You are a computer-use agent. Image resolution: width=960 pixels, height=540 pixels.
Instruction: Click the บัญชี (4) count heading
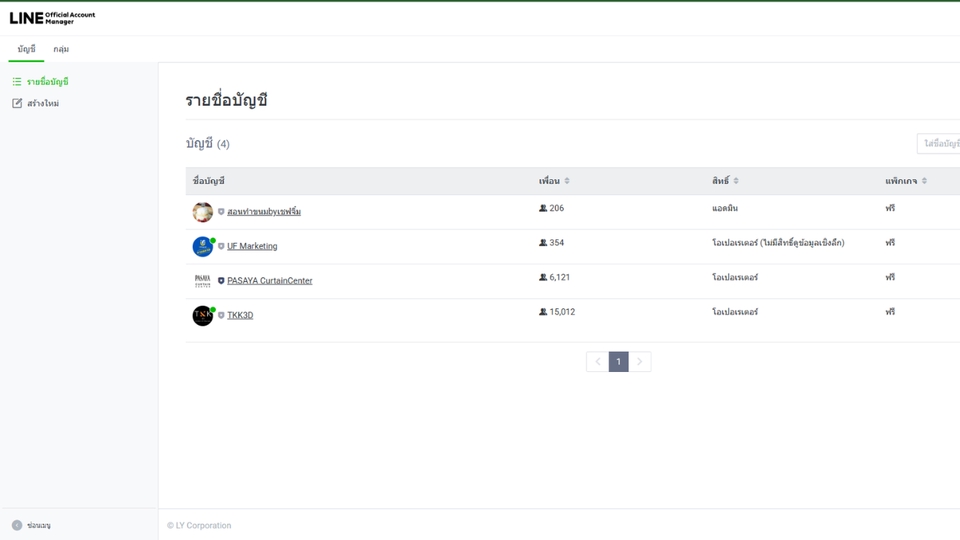[208, 143]
